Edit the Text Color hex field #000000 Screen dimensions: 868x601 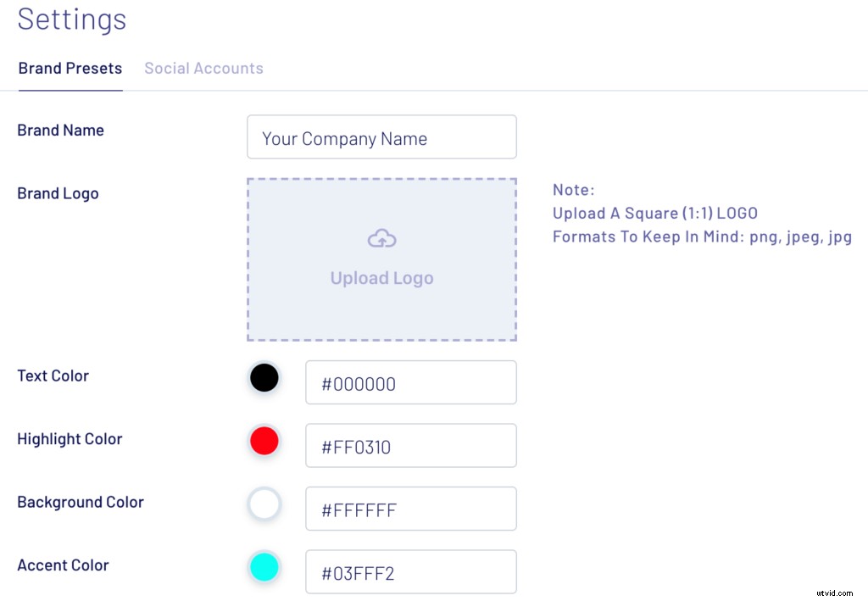tap(410, 383)
